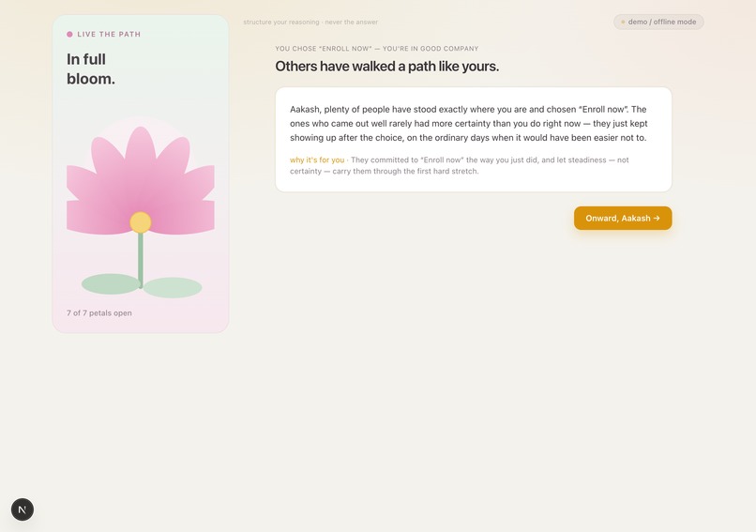Click 'Others have walked a path like yours.' heading
This screenshot has height=532, width=756.
pyautogui.click(x=386, y=66)
